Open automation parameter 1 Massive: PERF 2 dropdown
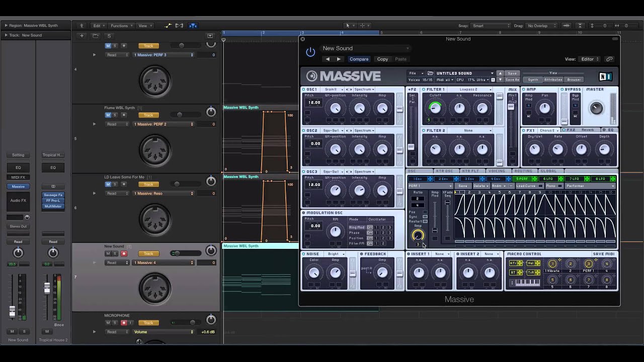Viewport: 644px width, 362px height. coord(164,124)
